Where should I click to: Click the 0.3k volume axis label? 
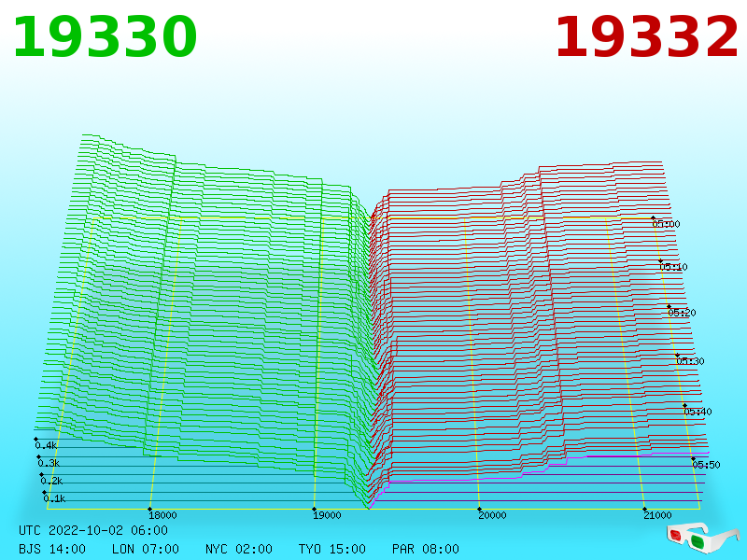coord(49,463)
